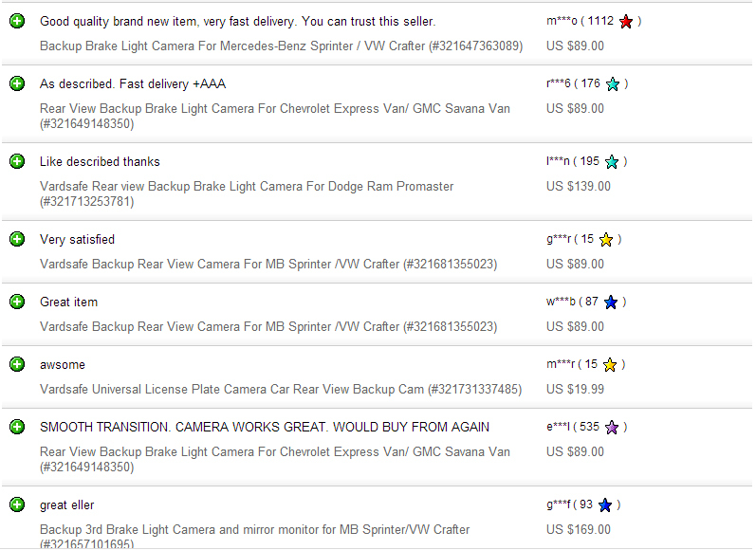756x550 pixels.
Task: Click the yellow star next to g***r
Action: 606,240
